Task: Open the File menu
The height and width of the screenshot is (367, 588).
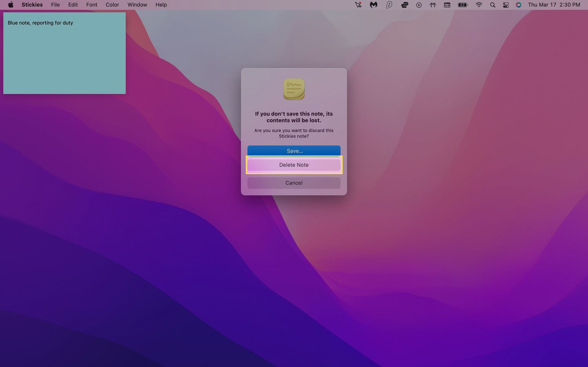Action: 55,5
